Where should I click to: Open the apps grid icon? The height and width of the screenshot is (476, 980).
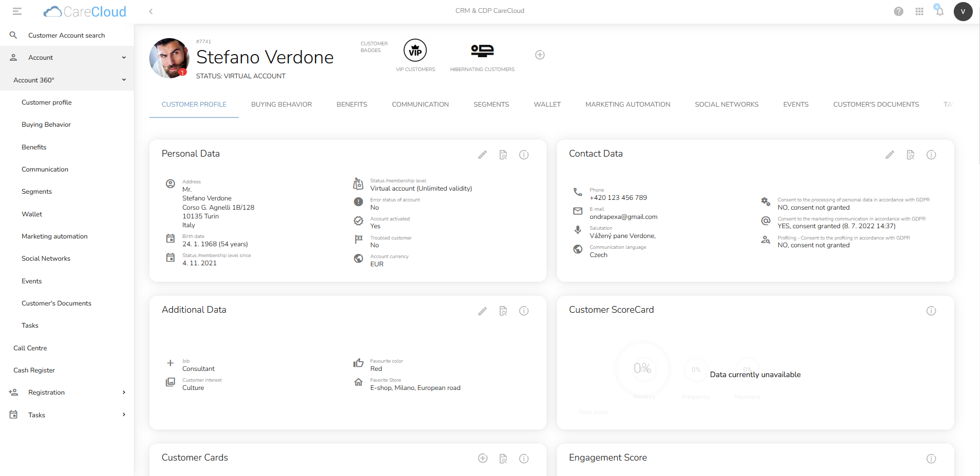point(919,11)
